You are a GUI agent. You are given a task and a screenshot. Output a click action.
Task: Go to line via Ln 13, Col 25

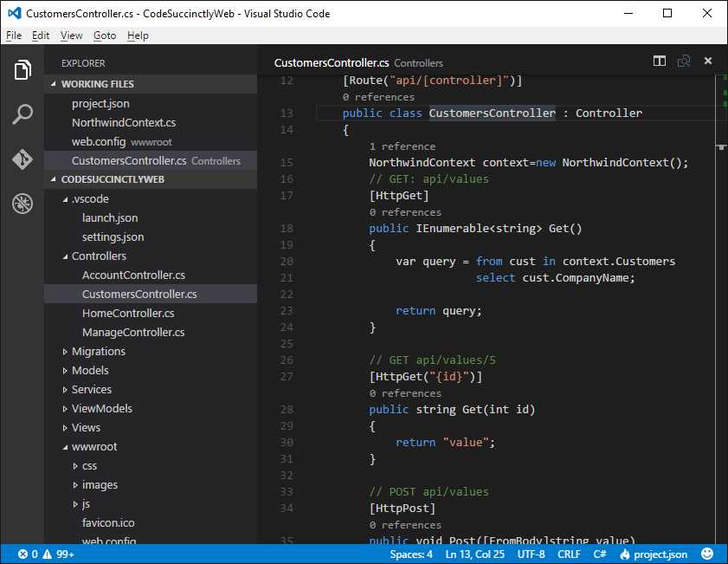[x=474, y=554]
